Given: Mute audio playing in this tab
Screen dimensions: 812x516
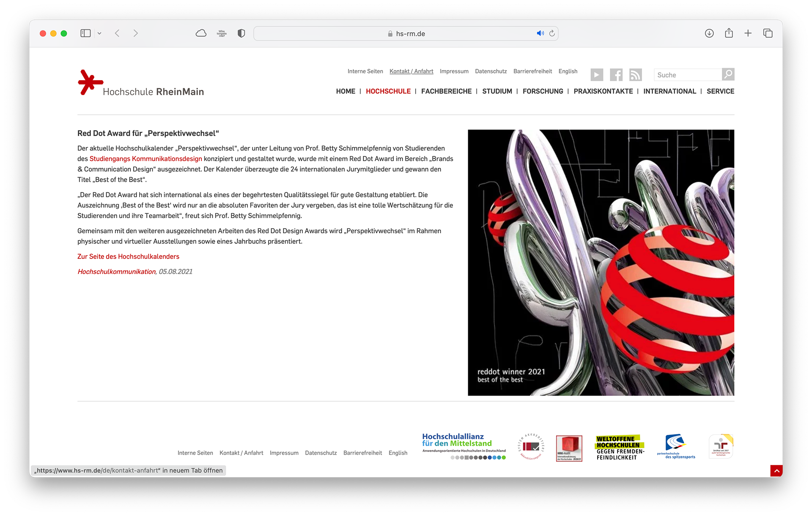Looking at the screenshot, I should (x=540, y=33).
